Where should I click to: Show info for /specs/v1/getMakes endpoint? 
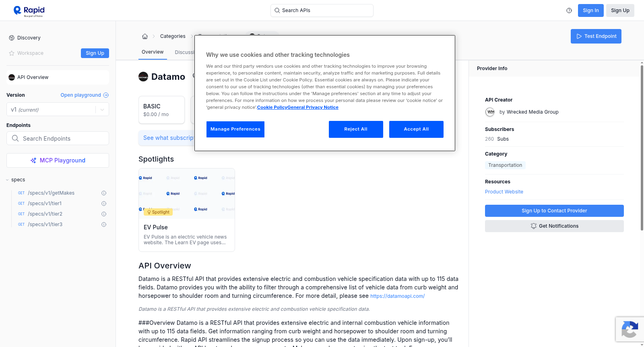click(x=104, y=193)
